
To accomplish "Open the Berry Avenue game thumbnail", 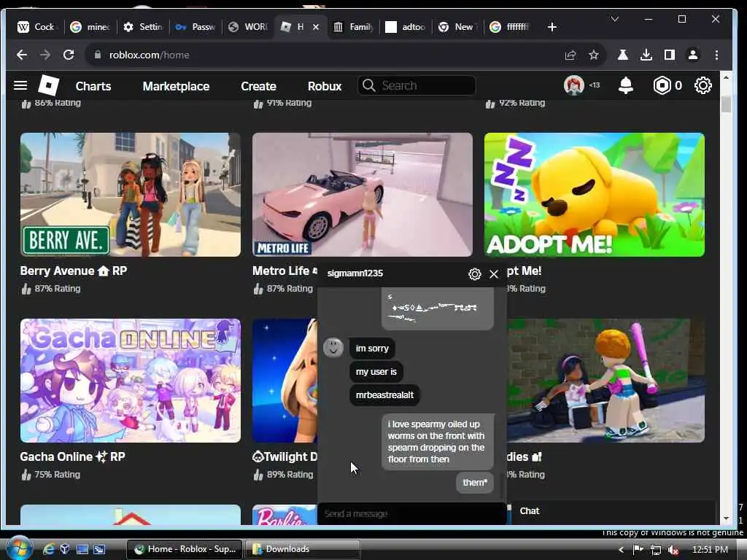I will [131, 195].
